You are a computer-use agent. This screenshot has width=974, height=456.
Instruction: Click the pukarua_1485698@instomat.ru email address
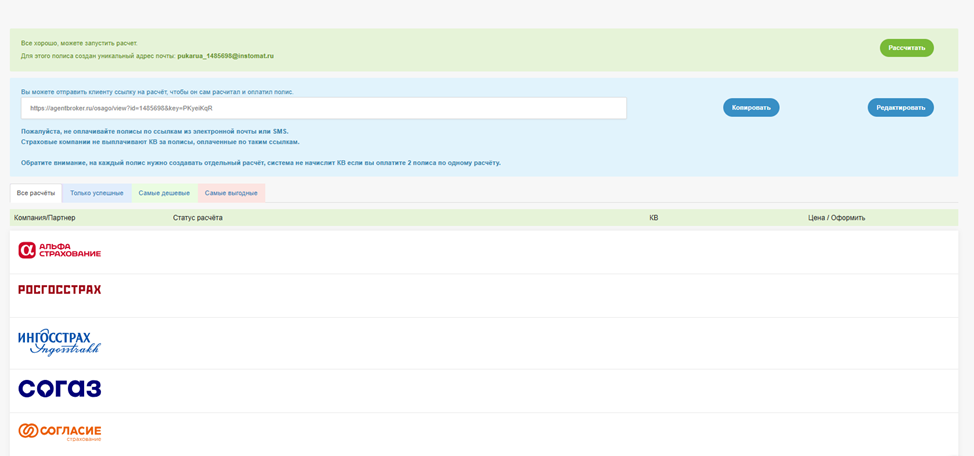[225, 56]
